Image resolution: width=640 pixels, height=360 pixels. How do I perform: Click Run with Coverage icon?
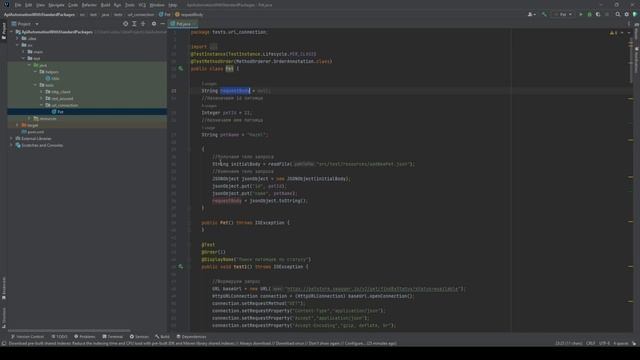pos(598,14)
